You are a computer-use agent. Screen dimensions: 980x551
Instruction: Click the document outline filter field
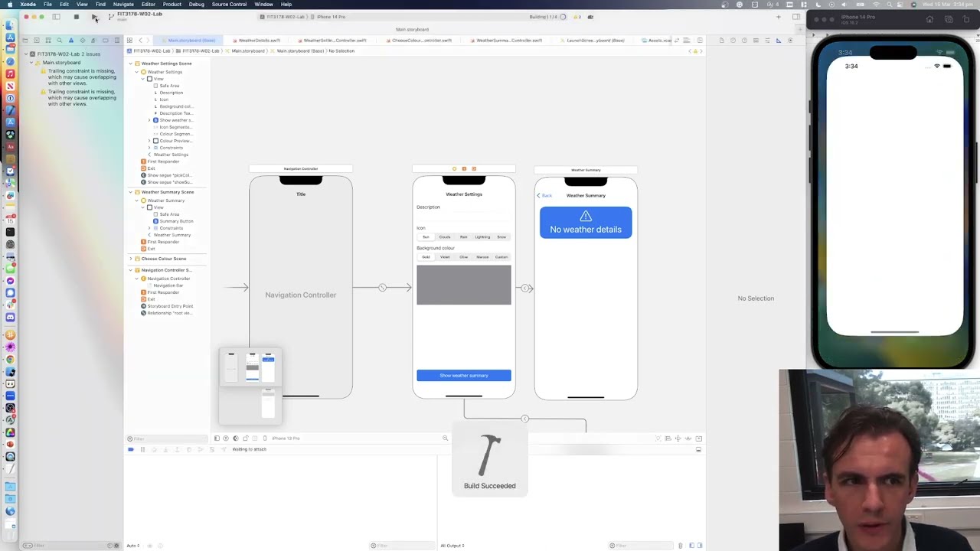pos(167,439)
